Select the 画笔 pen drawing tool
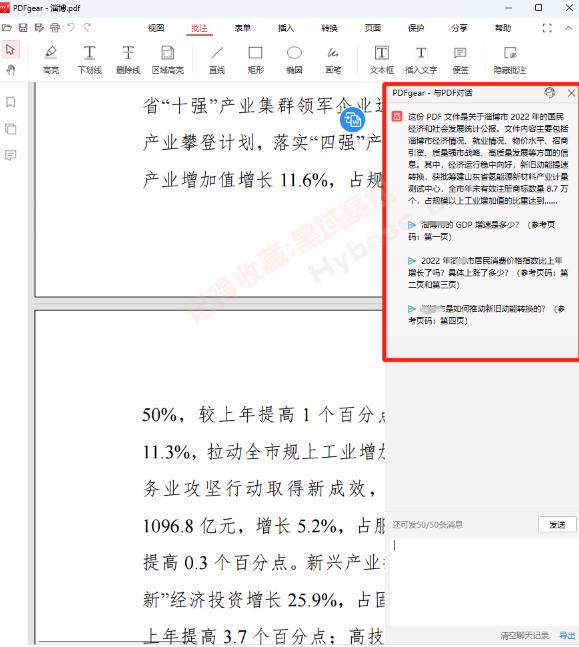 click(x=333, y=60)
